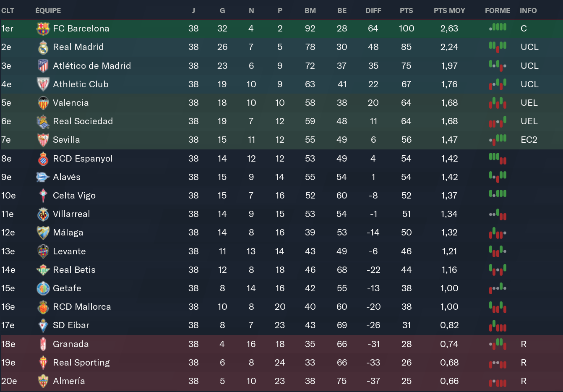Select the Real Betis team name
Screen dimensions: 563x392
(x=74, y=270)
